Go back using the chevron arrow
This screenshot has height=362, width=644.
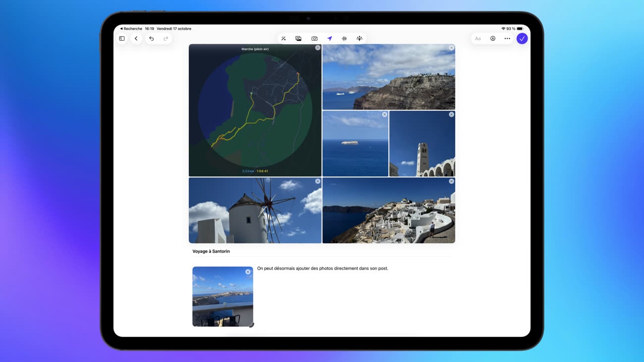(x=136, y=39)
